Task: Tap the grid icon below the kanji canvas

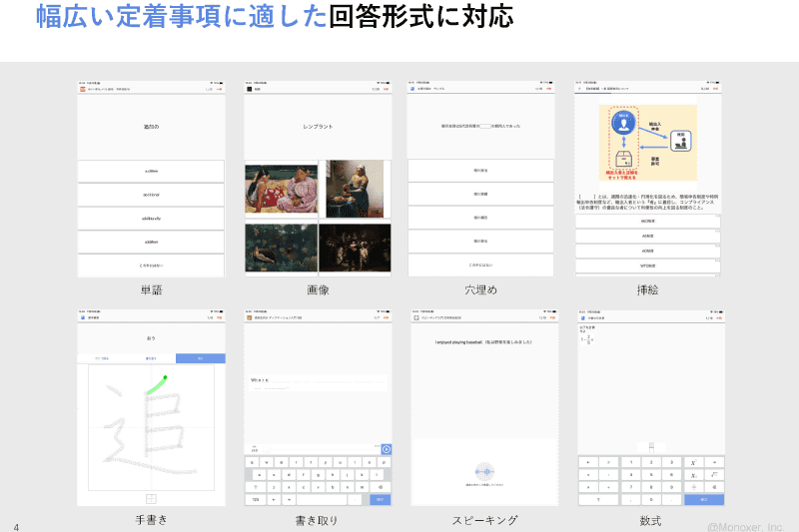Action: click(151, 498)
